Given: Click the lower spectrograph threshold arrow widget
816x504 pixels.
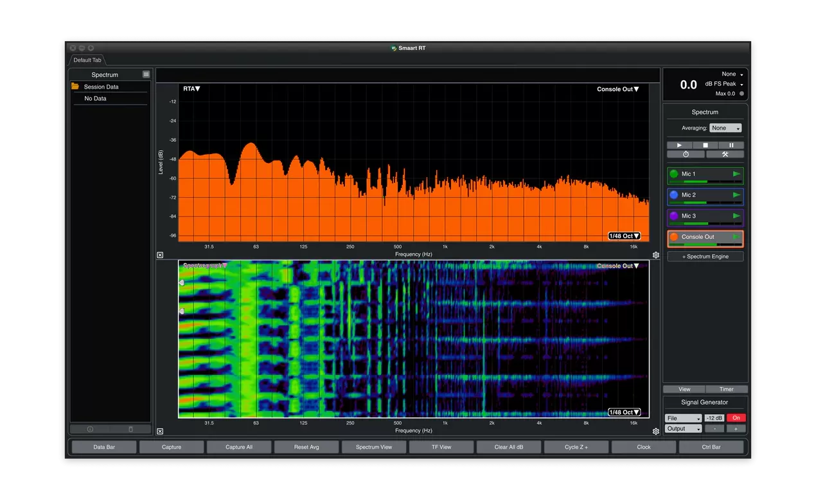Looking at the screenshot, I should tap(181, 311).
